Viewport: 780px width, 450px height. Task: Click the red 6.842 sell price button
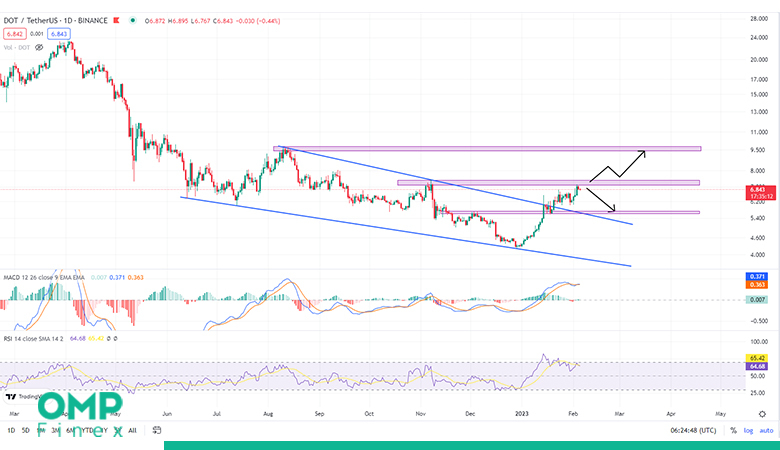pos(14,34)
